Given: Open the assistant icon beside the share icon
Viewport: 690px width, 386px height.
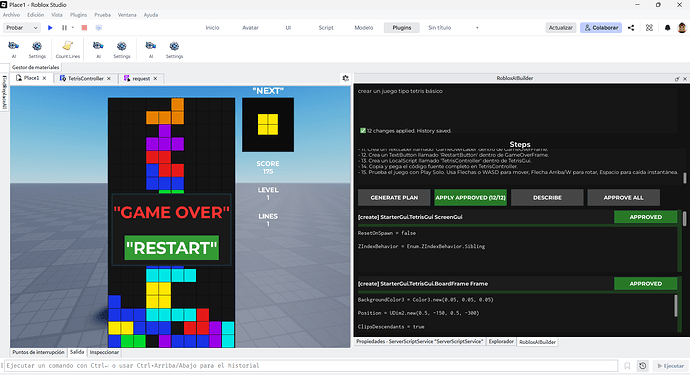Looking at the screenshot, I should 649,28.
